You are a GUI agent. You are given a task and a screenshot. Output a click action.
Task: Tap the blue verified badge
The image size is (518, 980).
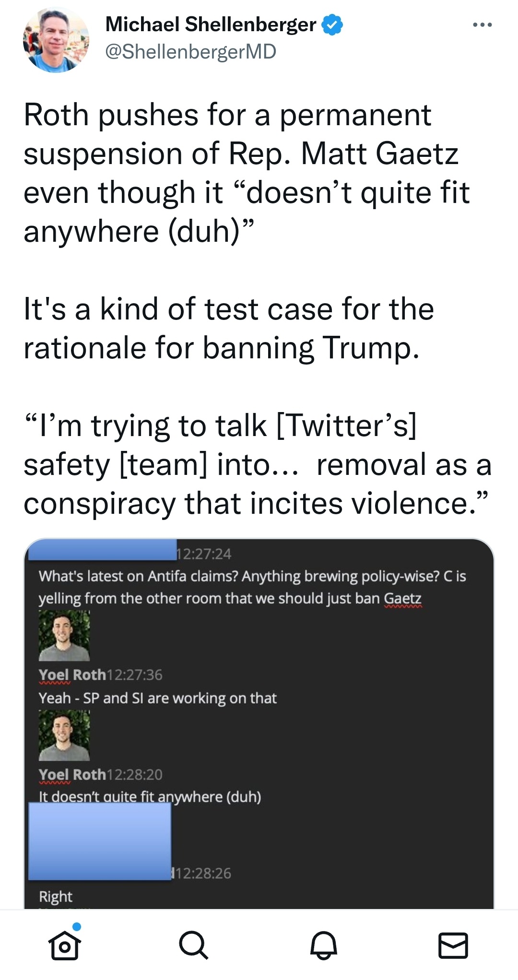(332, 25)
